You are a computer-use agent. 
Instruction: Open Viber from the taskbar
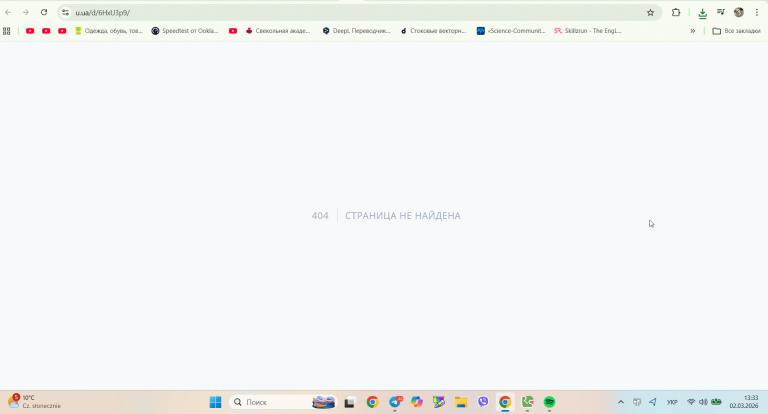click(x=483, y=402)
